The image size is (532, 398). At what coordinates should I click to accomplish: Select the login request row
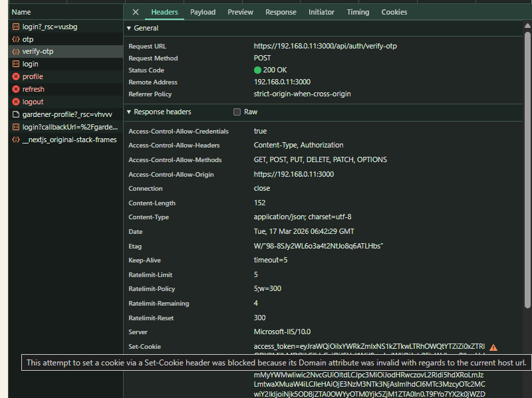coord(66,64)
